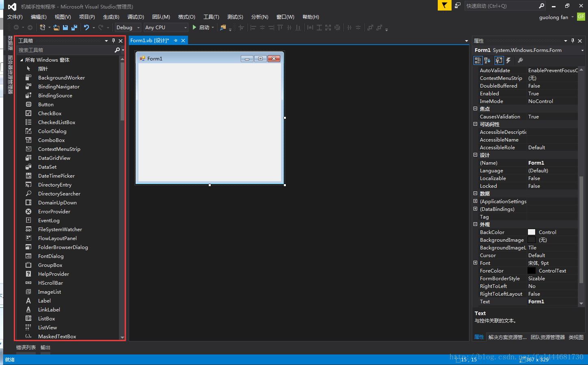Expand the Font property
Image resolution: width=588 pixels, height=365 pixels.
click(x=475, y=263)
